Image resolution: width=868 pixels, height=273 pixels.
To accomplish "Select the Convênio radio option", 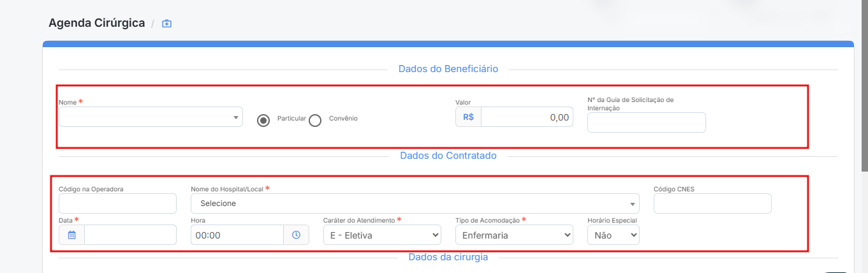I will (314, 121).
